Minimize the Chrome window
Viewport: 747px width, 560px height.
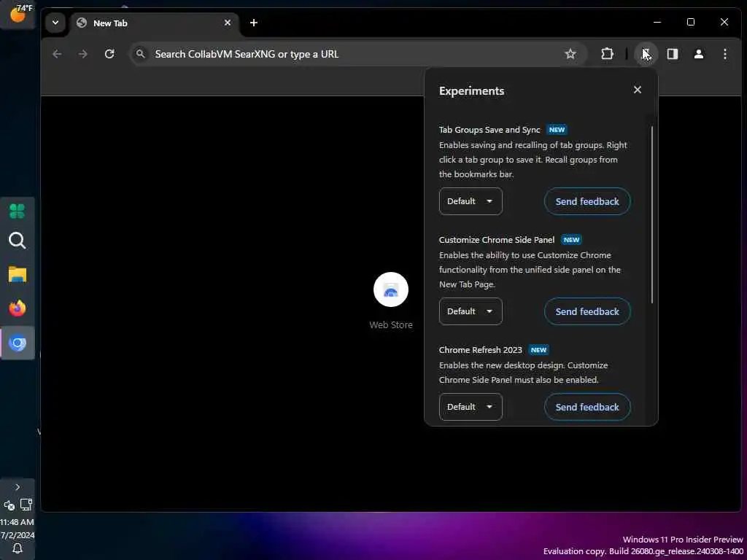tap(657, 22)
